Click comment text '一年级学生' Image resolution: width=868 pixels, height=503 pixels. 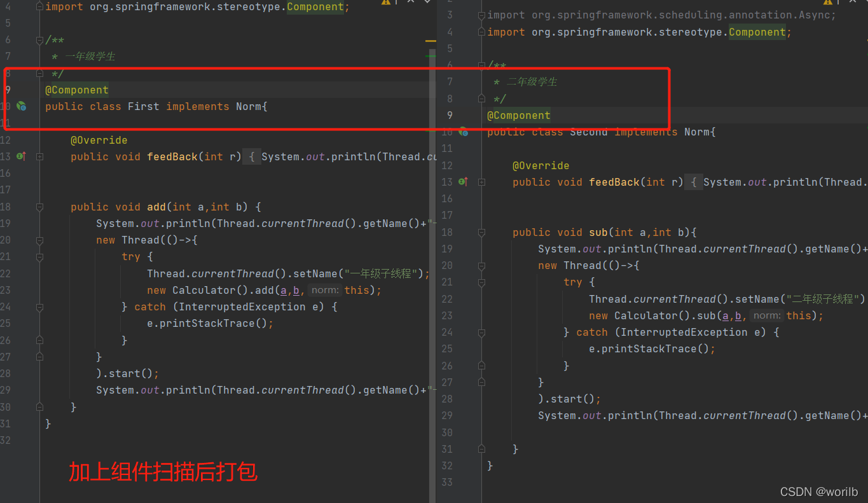[90, 57]
